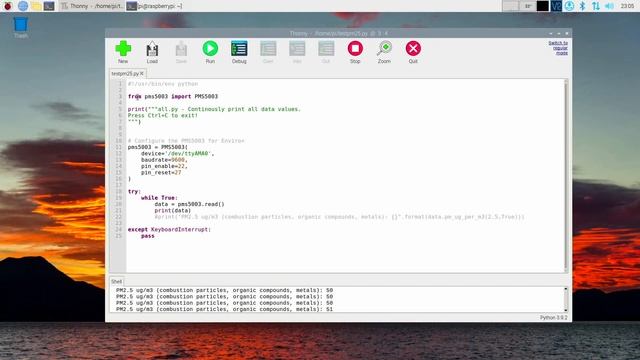
Task: Click the 'except KeyboardInterrupt:' line
Action: [x=169, y=229]
